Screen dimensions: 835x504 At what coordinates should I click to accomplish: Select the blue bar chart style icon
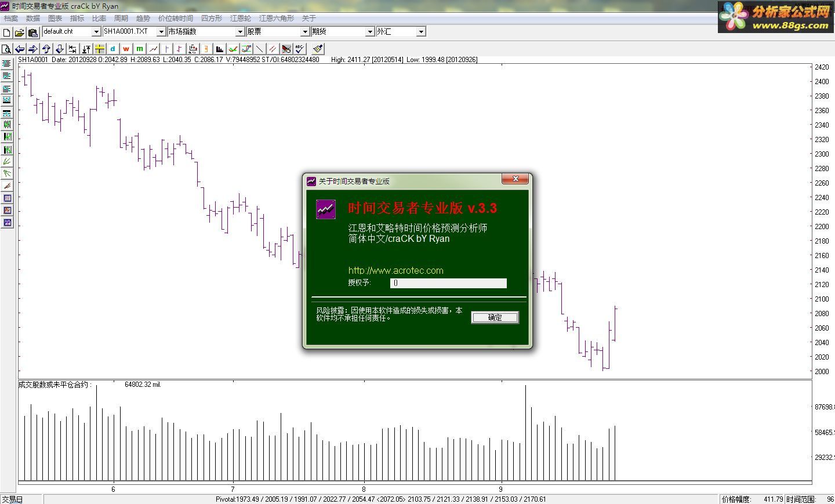coord(166,49)
